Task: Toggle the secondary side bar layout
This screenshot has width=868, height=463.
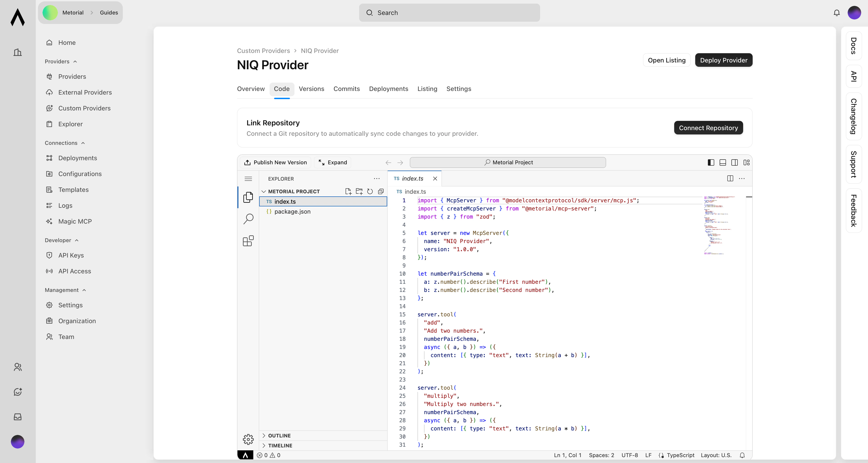Action: pyautogui.click(x=735, y=162)
